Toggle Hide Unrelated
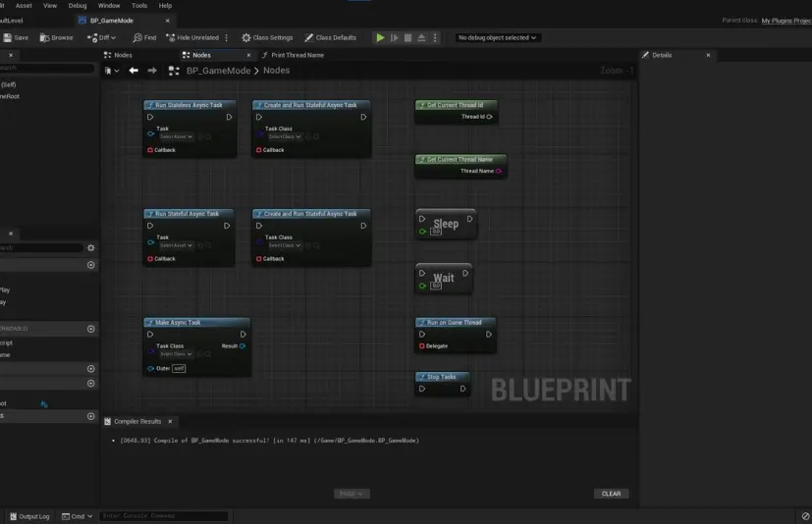The height and width of the screenshot is (524, 812). tap(192, 38)
